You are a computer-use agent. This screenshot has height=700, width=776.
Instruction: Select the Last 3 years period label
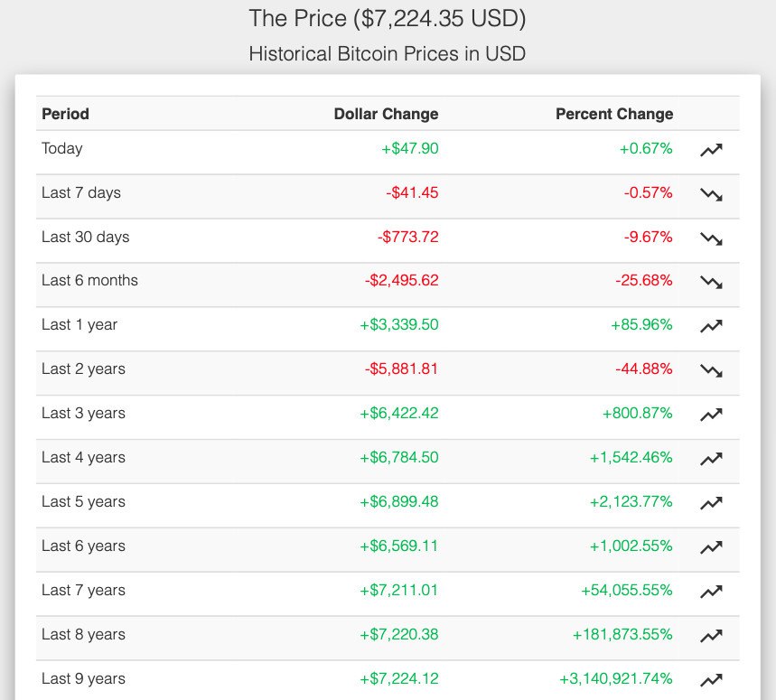pos(84,413)
